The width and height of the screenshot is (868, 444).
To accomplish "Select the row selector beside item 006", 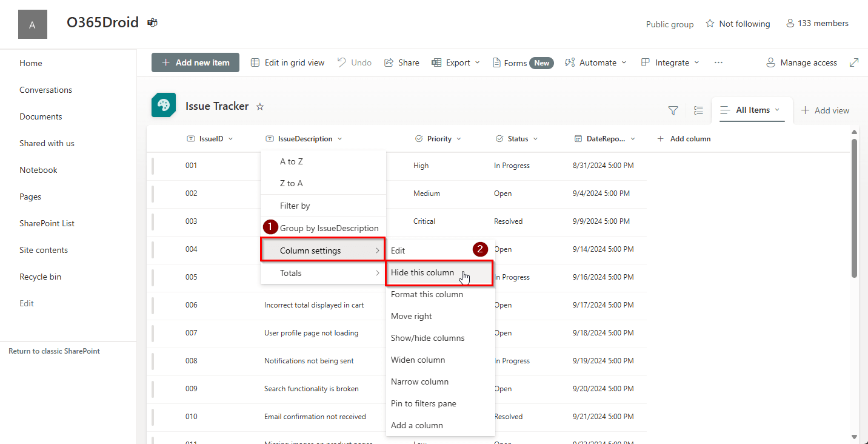I will click(153, 305).
